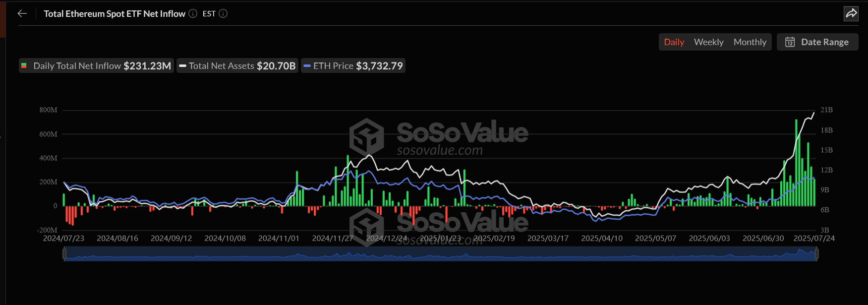The image size is (868, 305).
Task: Click the 400M left axis label
Action: (49, 158)
